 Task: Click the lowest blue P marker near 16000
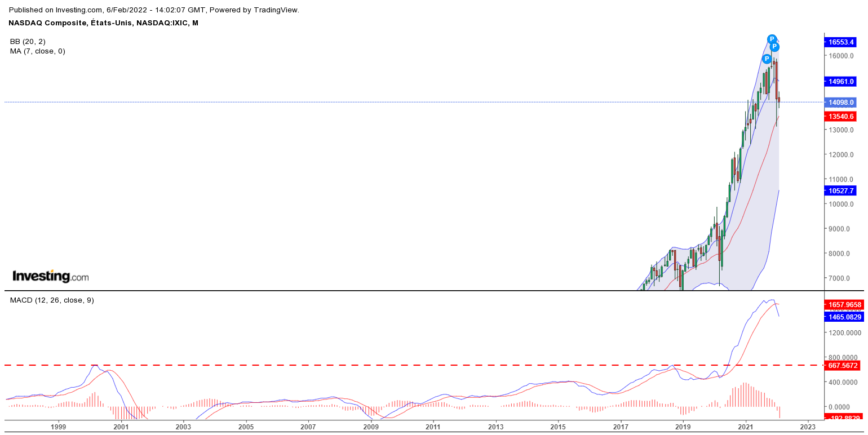tap(767, 59)
